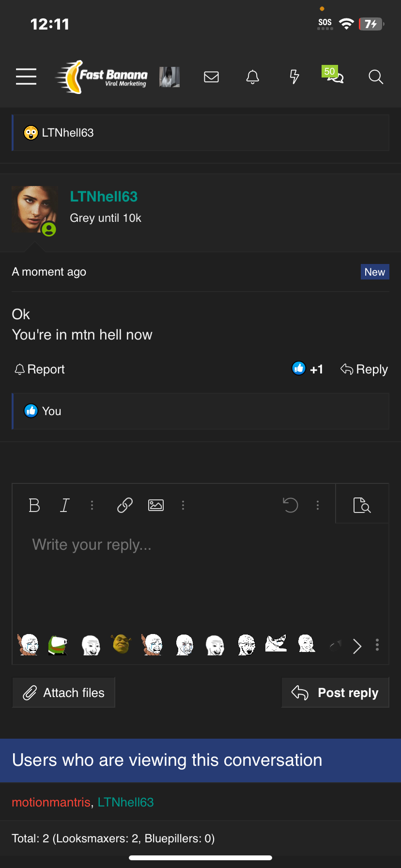The height and width of the screenshot is (868, 401).
Task: Toggle editor preview mode
Action: point(362,505)
